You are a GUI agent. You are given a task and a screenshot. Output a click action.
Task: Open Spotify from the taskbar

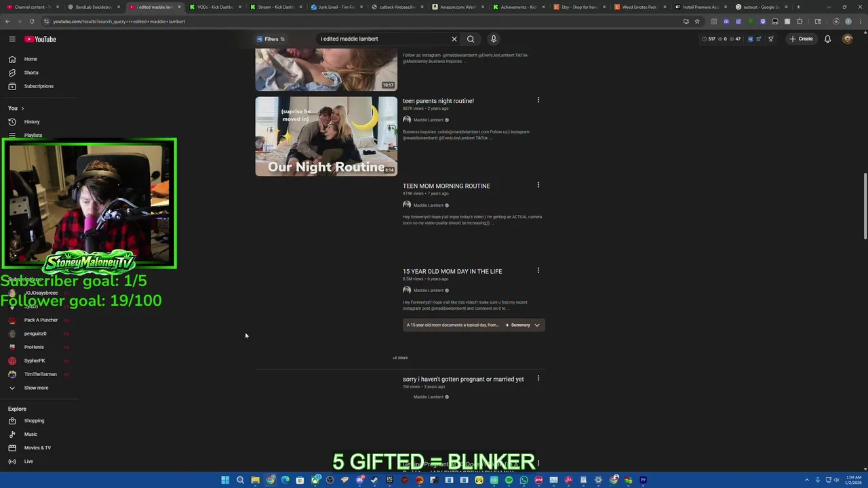[509, 481]
